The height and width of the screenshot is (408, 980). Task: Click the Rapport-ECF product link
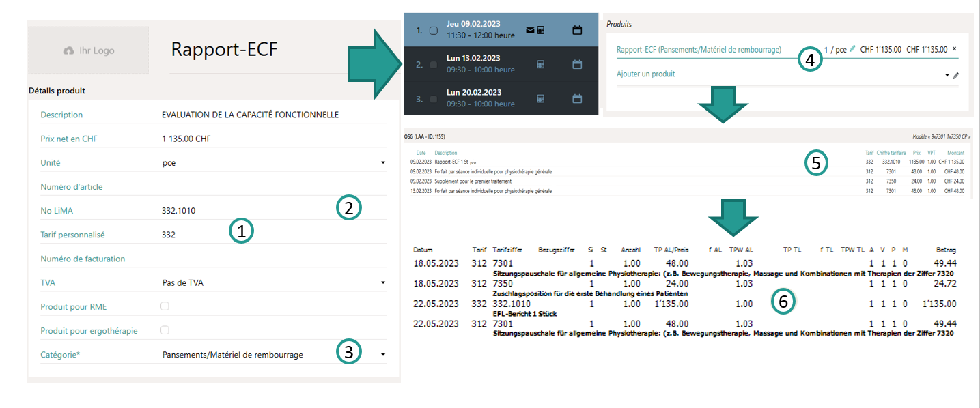pyautogui.click(x=699, y=50)
